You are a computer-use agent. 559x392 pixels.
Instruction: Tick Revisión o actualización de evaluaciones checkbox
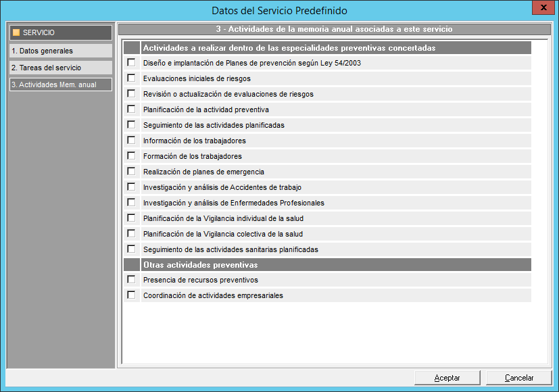pos(131,94)
